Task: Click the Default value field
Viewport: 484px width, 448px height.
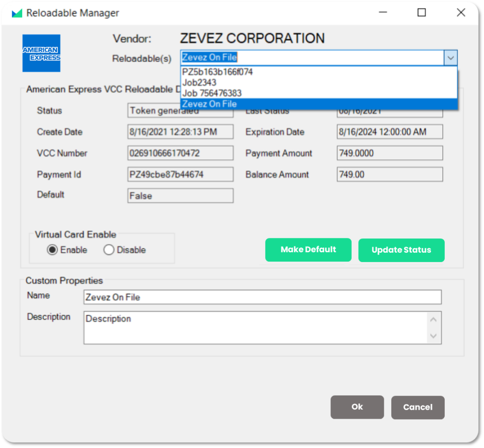Action: [x=180, y=195]
